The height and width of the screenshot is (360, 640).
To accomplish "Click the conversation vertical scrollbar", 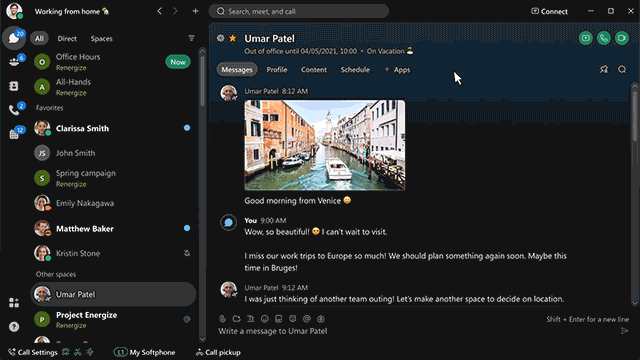I will click(x=635, y=116).
